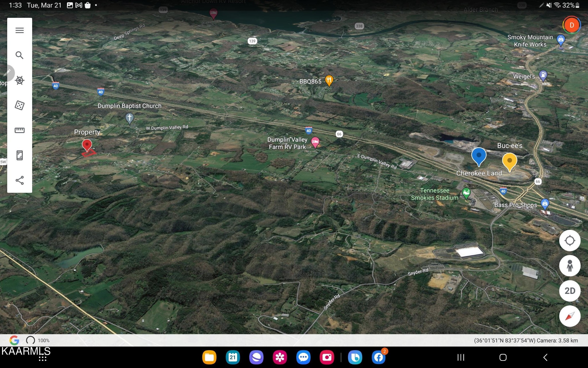The width and height of the screenshot is (588, 368).
Task: Open Voyager ship wheel icon
Action: tap(20, 80)
